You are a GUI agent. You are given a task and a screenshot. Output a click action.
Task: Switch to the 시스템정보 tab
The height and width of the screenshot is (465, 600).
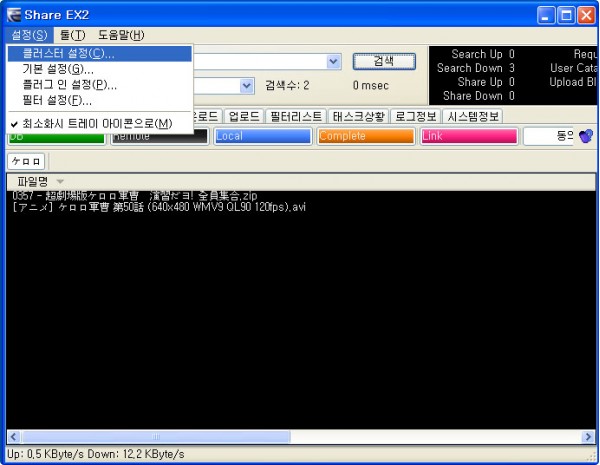[473, 116]
